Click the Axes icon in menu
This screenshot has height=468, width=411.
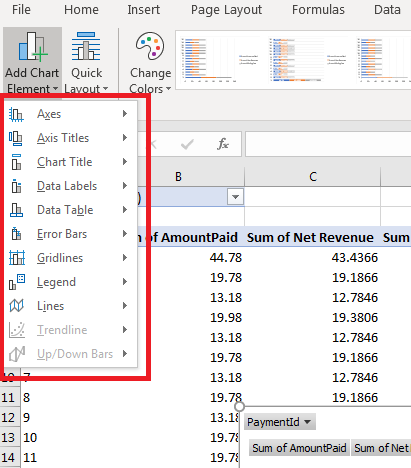16,114
